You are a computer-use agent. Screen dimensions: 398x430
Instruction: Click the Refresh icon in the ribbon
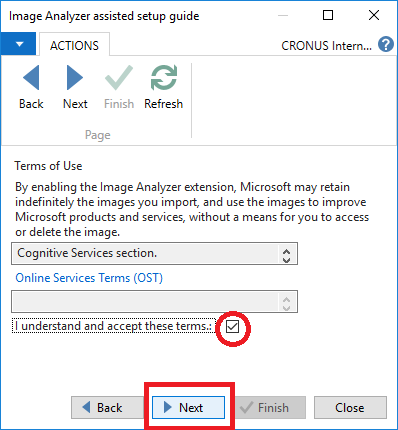click(x=164, y=78)
